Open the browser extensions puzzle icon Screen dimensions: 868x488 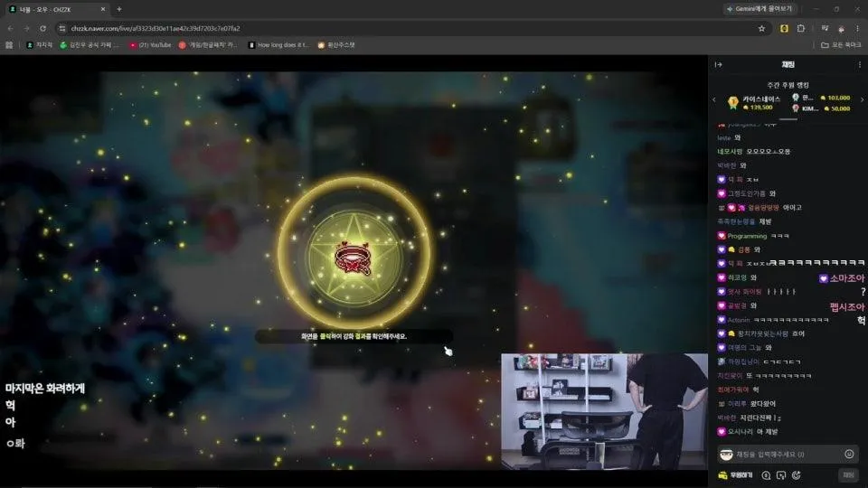click(800, 28)
